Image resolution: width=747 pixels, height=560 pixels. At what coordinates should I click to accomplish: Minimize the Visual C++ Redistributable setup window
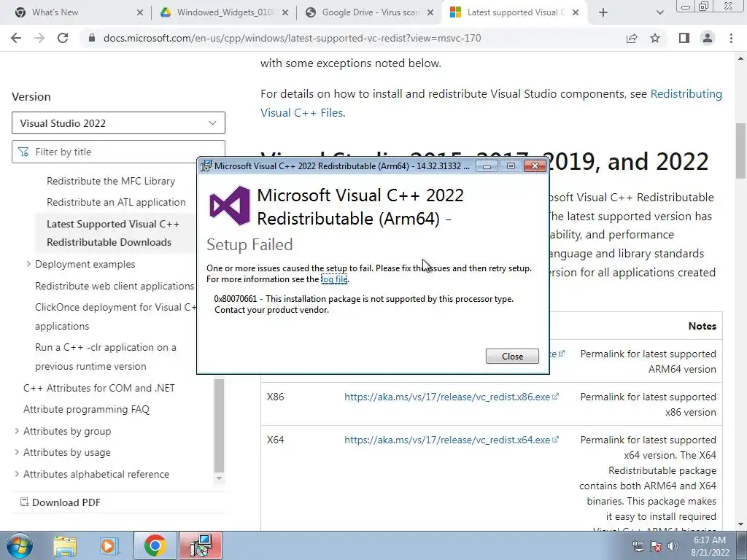(x=487, y=166)
